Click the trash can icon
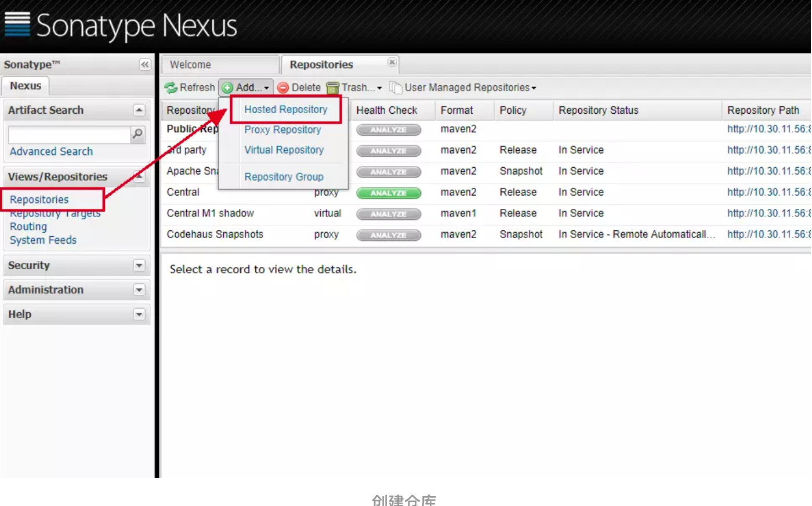 (332, 88)
